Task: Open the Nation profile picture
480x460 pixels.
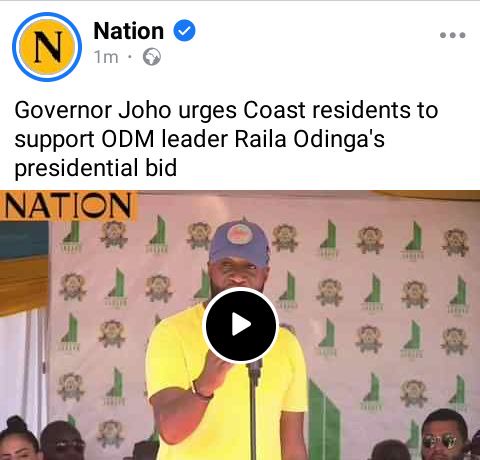Action: pyautogui.click(x=47, y=47)
